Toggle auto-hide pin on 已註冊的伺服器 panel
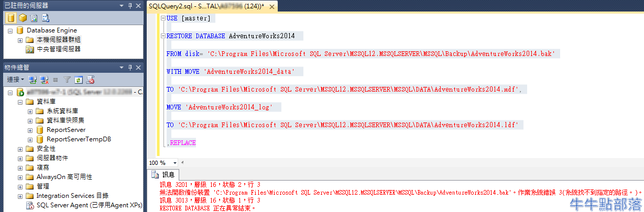Image resolution: width=644 pixels, height=212 pixels. (130, 5)
